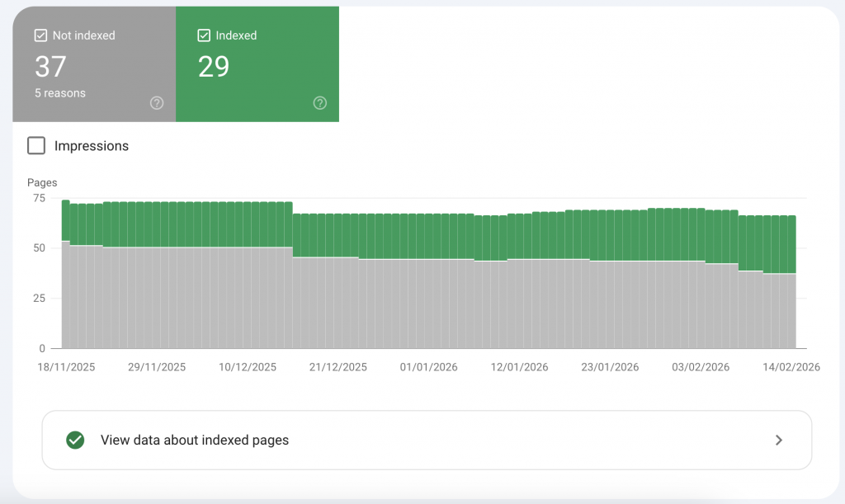Click the question mark icon on the gray card
This screenshot has height=504, width=845.
157,103
